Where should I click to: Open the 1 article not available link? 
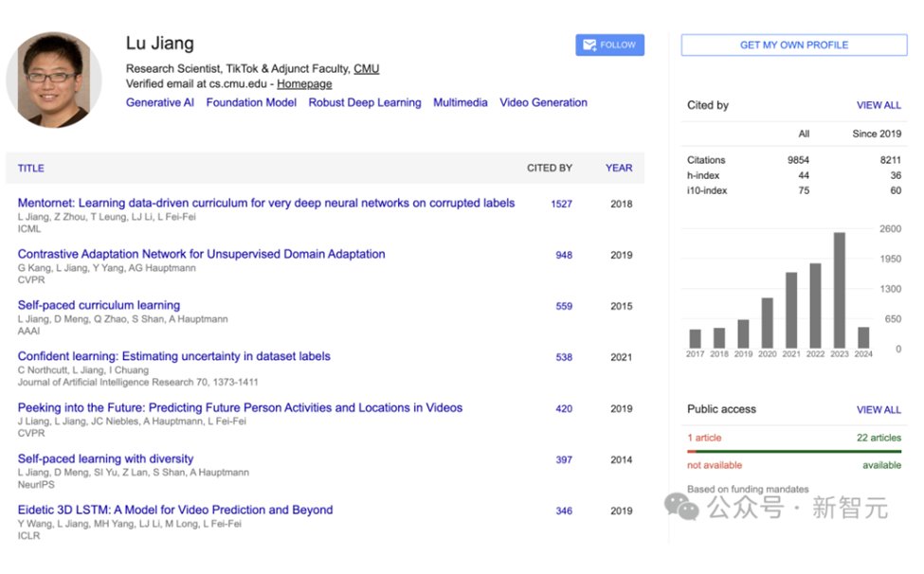(703, 438)
